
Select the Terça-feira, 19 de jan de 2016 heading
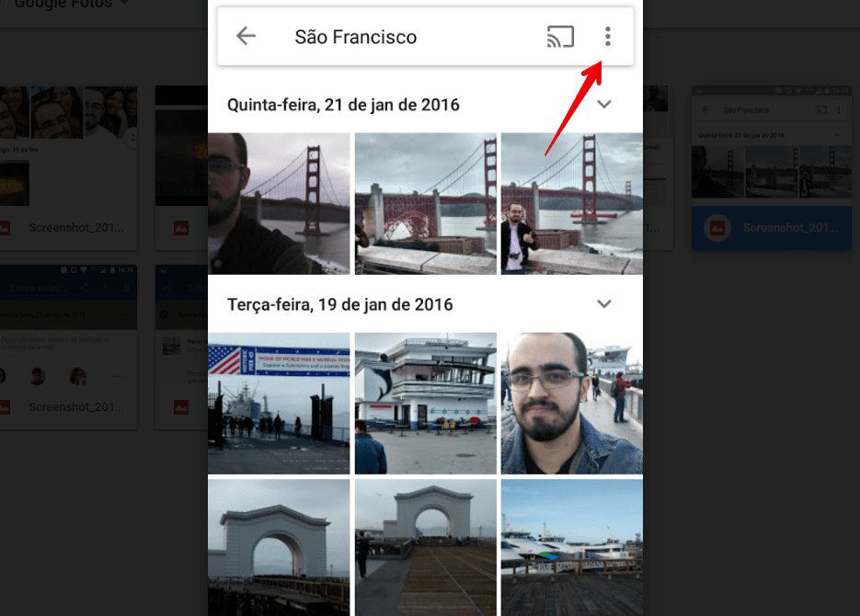click(340, 304)
